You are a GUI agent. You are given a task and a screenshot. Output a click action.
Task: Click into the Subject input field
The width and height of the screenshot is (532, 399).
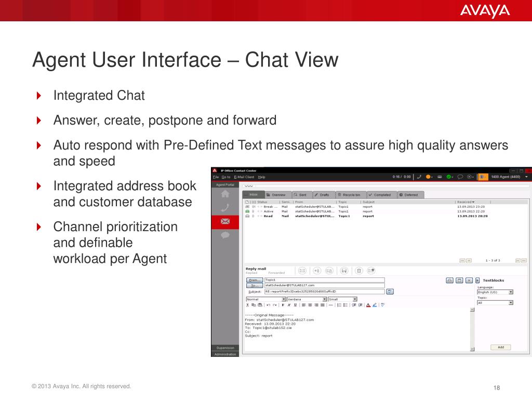point(324,292)
